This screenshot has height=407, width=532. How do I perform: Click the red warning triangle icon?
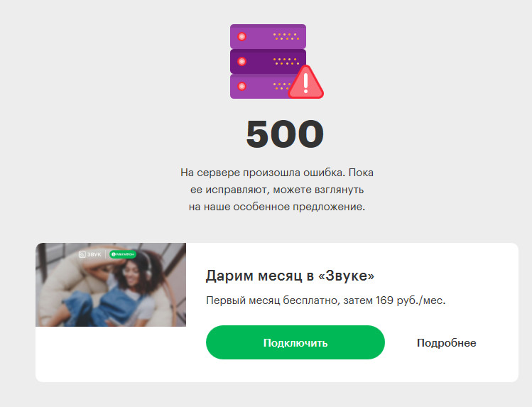305,82
